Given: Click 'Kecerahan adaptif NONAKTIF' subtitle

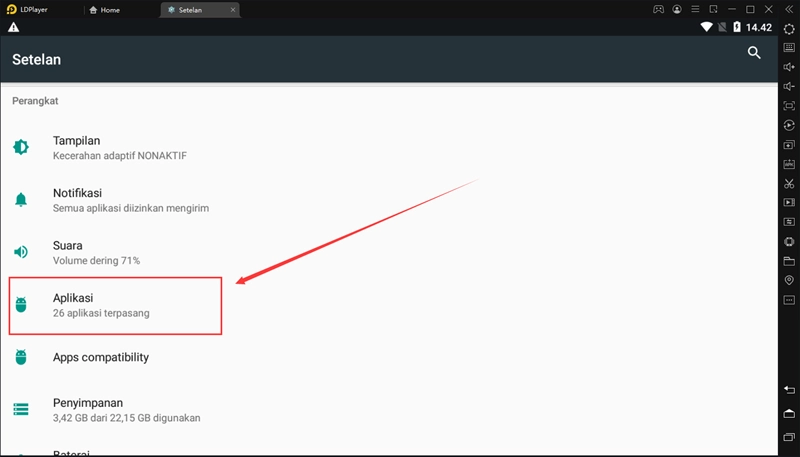Looking at the screenshot, I should [x=120, y=156].
